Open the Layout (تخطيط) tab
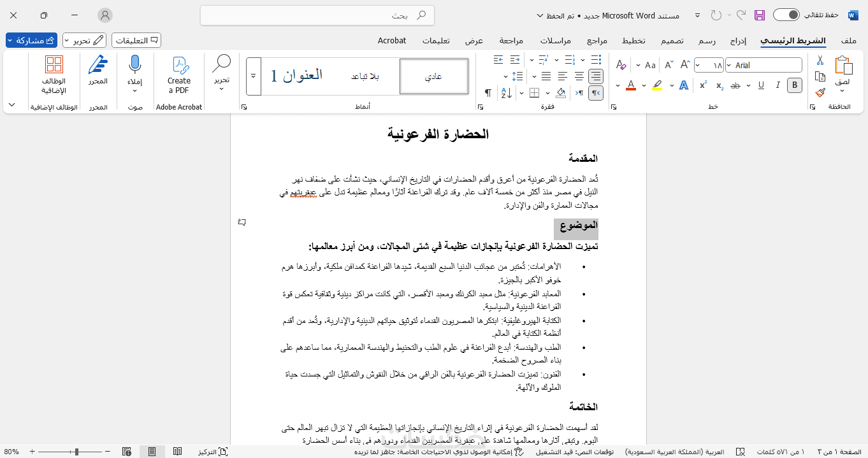Viewport: 868px width, 458px height. (633, 40)
